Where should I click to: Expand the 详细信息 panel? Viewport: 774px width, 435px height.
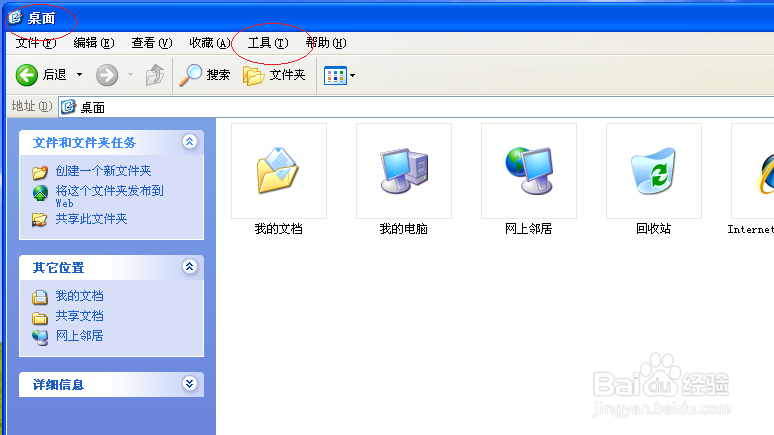190,384
